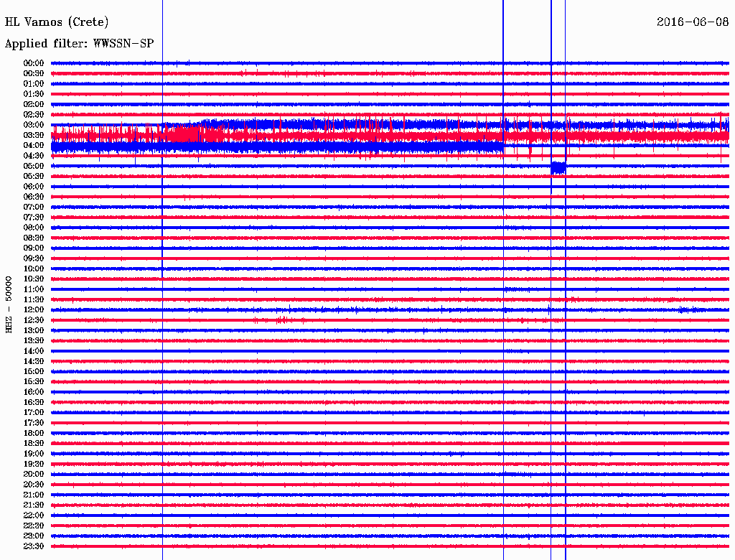Select the 04:00 time label
This screenshot has height=560, width=735.
[x=34, y=146]
